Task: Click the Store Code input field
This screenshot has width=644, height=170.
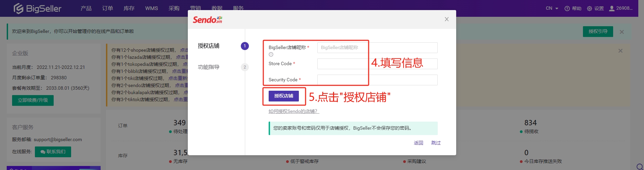Action: (377, 64)
